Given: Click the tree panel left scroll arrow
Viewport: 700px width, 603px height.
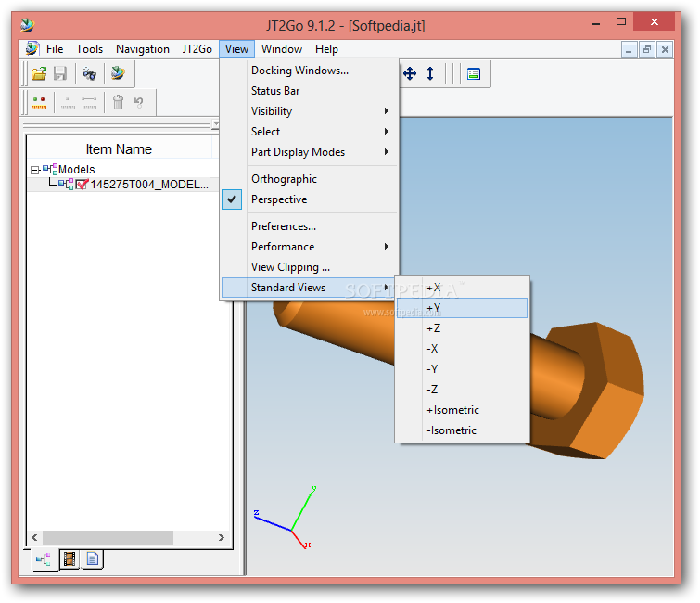Looking at the screenshot, I should click(x=34, y=537).
